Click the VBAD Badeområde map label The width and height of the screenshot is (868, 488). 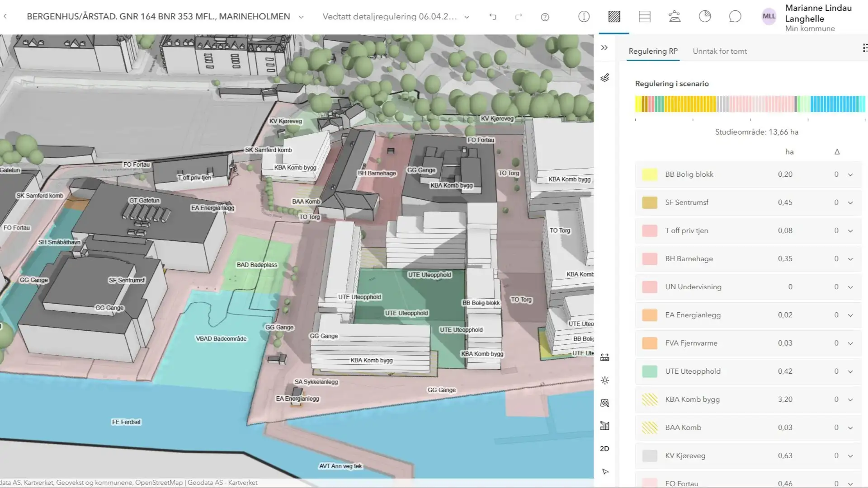[221, 339]
